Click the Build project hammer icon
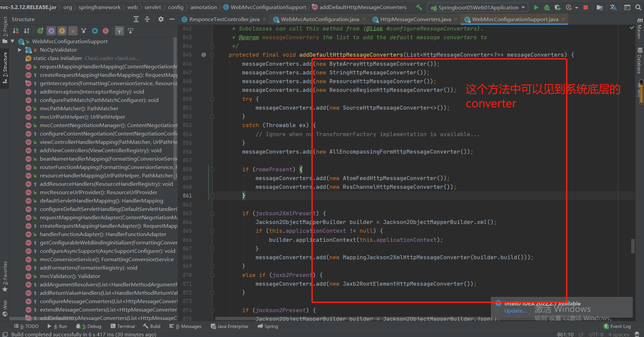 pyautogui.click(x=419, y=7)
